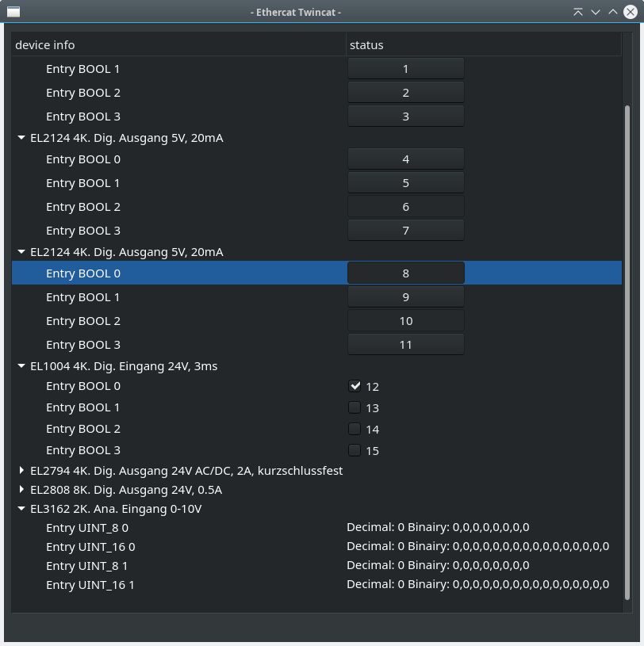Minimize the Ethercat Twincat window

click(x=596, y=12)
